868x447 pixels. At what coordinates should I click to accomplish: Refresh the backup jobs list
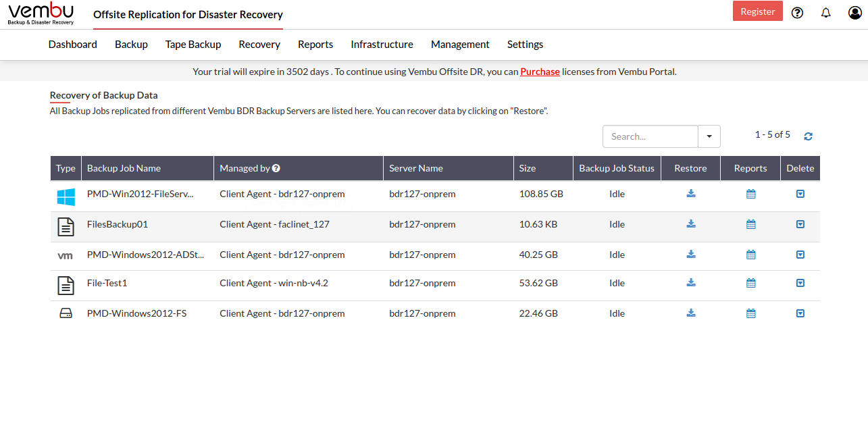coord(808,136)
